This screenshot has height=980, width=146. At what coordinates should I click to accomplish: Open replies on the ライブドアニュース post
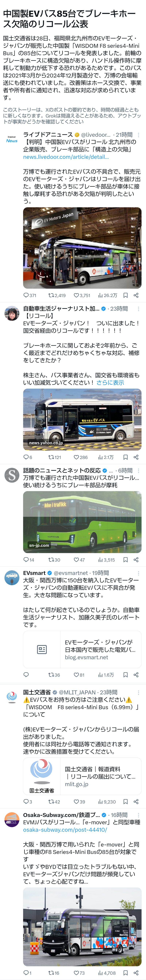click(30, 295)
